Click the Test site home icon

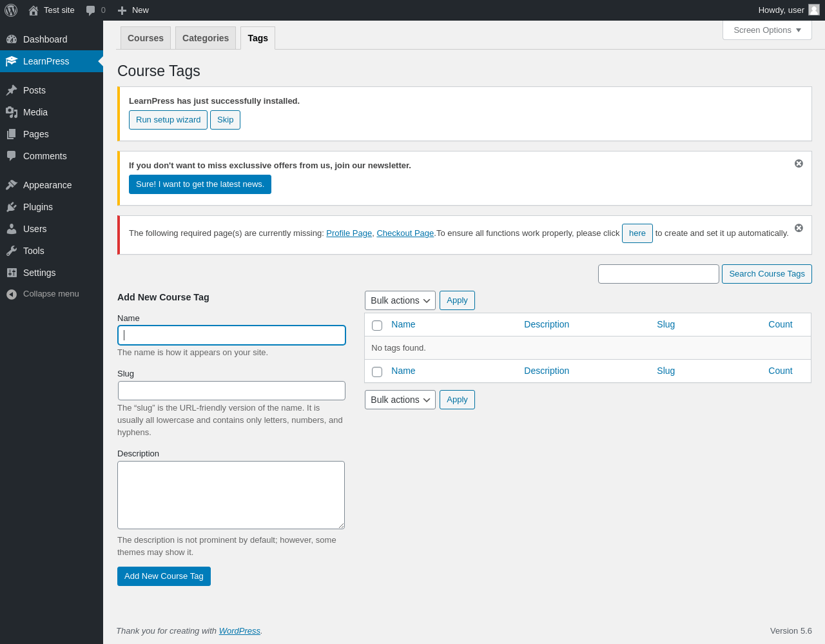point(34,10)
